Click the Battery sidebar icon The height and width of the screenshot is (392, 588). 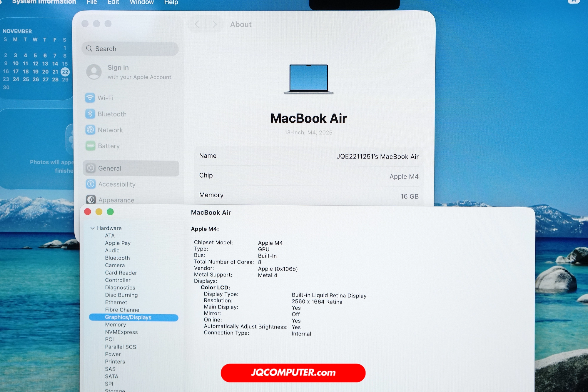pos(91,146)
